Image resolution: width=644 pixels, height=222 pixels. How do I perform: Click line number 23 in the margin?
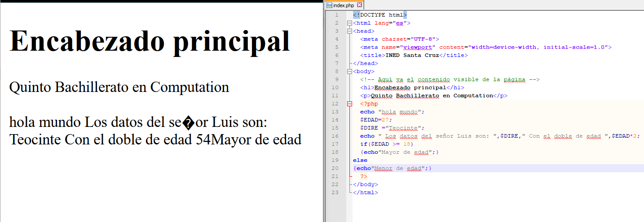pos(336,192)
